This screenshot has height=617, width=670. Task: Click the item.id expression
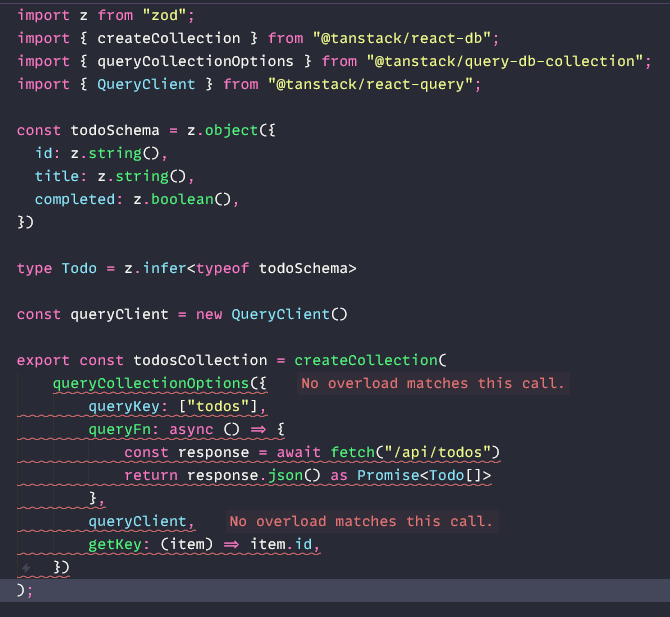click(x=281, y=545)
